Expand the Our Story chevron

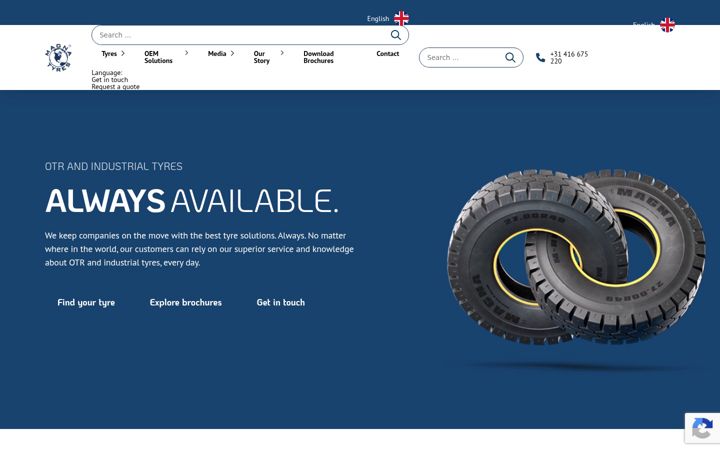point(282,53)
